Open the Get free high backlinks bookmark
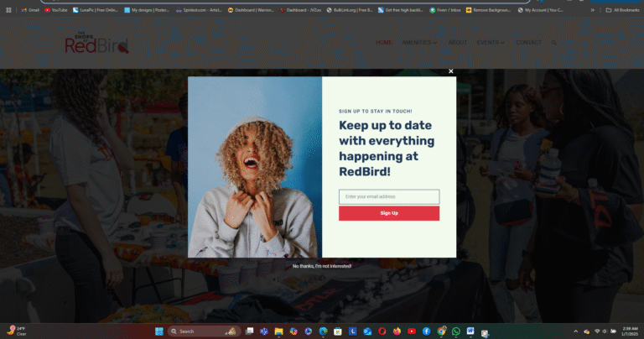This screenshot has width=644, height=339. tap(401, 10)
